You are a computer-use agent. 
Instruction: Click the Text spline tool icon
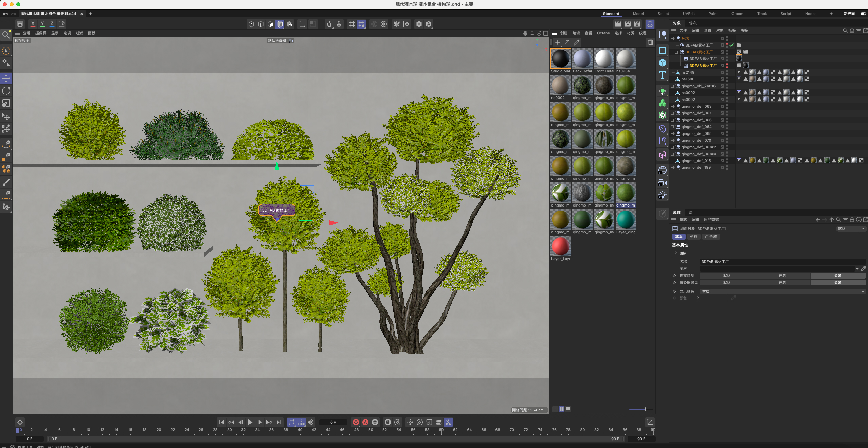pyautogui.click(x=662, y=75)
